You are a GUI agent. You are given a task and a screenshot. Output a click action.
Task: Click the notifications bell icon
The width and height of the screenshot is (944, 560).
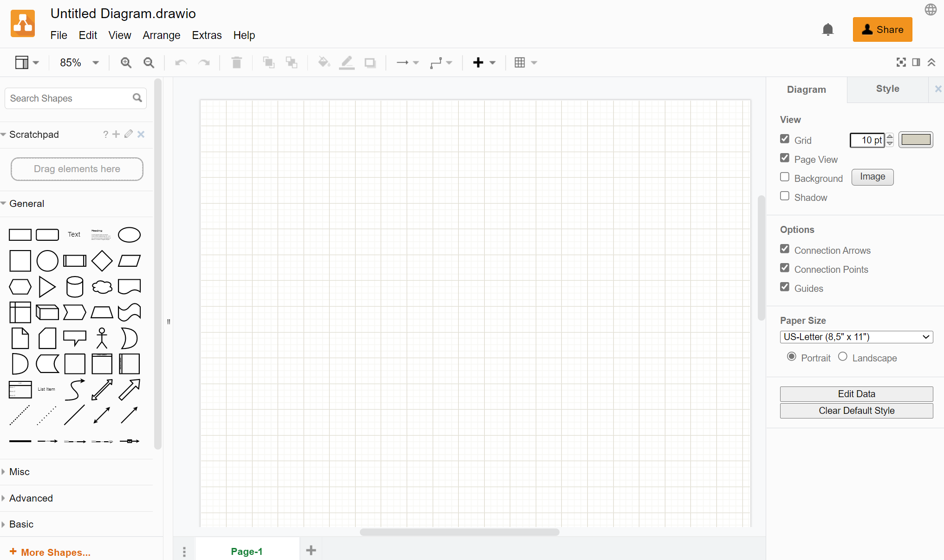coord(827,30)
